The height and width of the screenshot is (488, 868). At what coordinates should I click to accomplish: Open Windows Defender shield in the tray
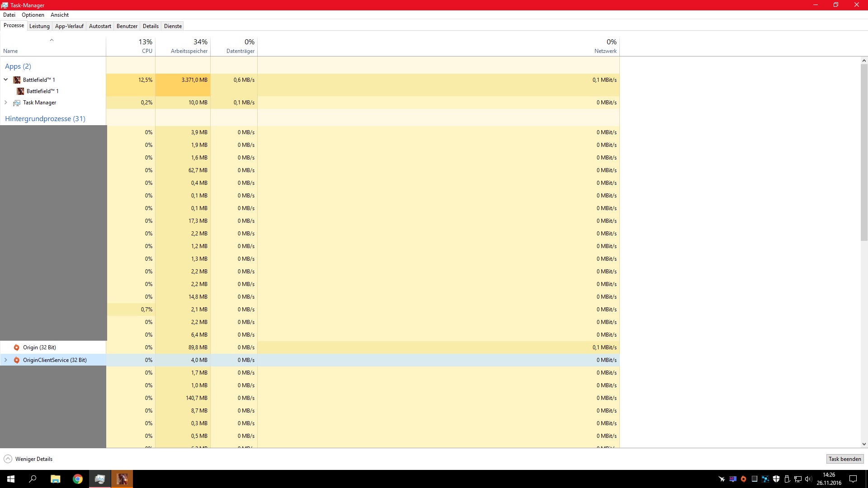pyautogui.click(x=776, y=479)
